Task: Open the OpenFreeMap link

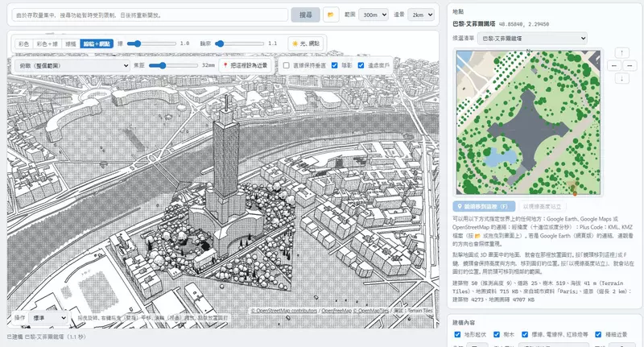Action: pos(336,311)
